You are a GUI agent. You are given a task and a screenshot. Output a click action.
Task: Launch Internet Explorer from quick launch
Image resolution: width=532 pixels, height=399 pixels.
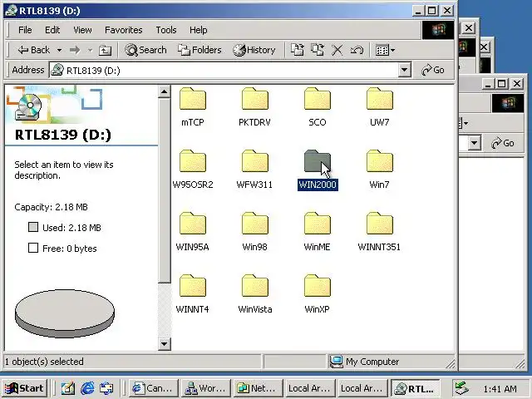click(x=87, y=388)
